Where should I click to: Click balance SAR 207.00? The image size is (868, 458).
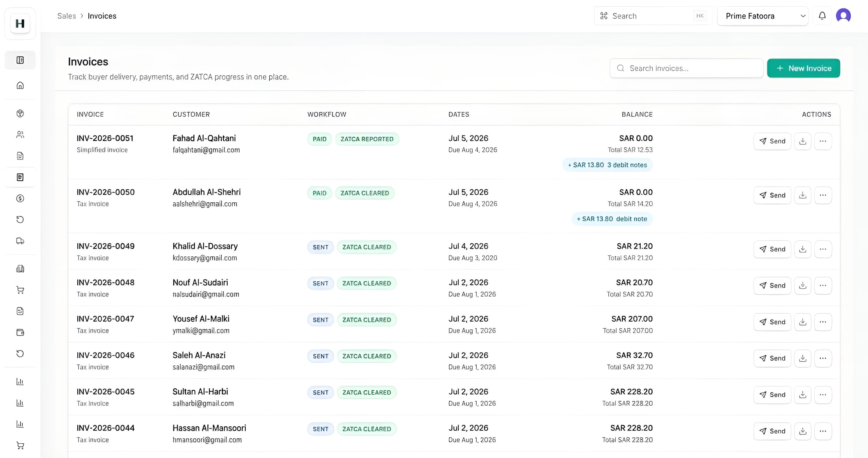tap(632, 319)
